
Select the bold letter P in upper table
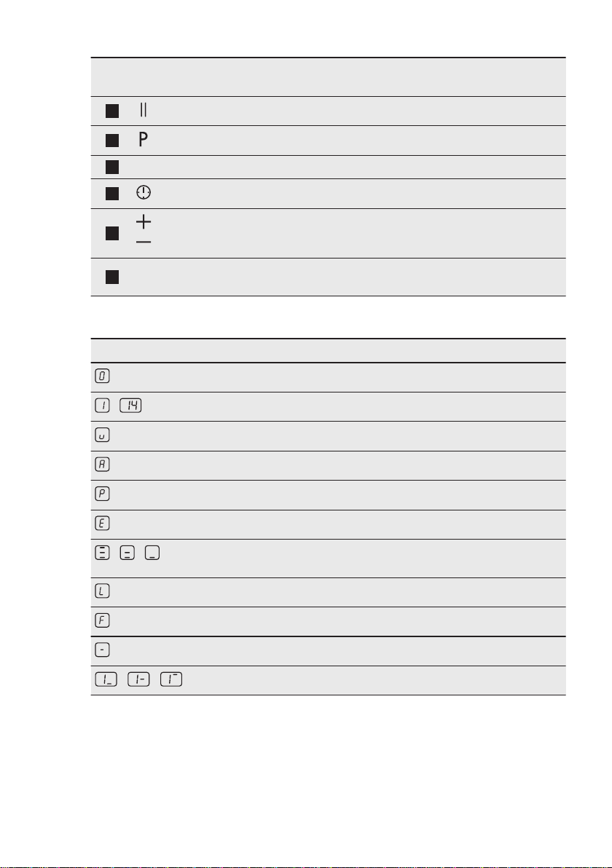pyautogui.click(x=143, y=140)
